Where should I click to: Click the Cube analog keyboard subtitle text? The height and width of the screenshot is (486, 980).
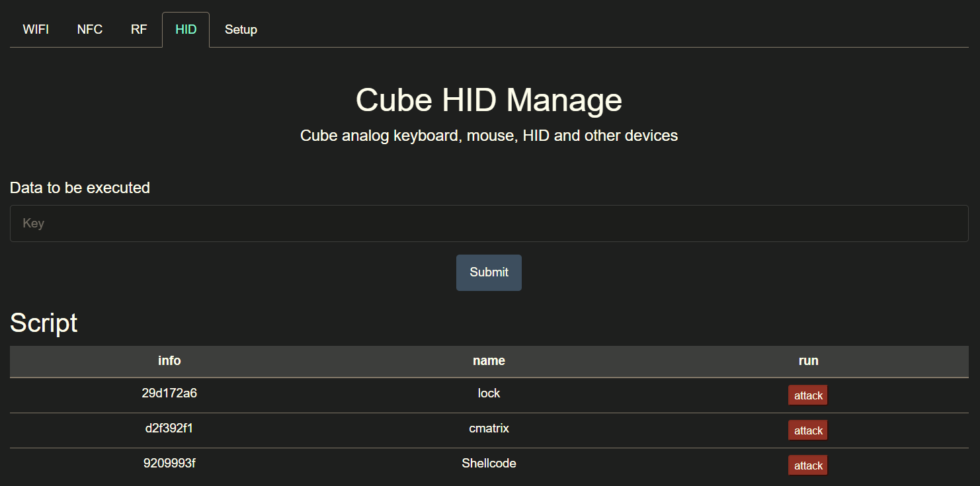(x=489, y=136)
